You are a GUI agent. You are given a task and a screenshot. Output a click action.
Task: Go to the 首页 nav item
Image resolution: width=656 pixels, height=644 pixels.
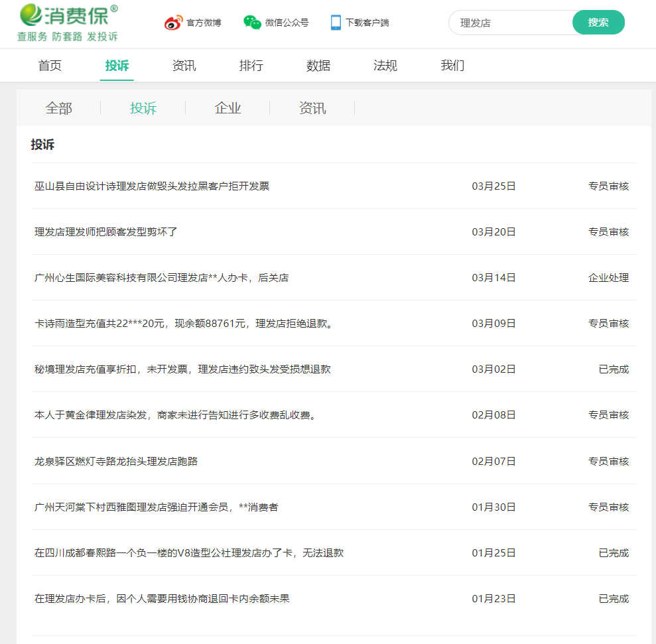click(x=50, y=66)
